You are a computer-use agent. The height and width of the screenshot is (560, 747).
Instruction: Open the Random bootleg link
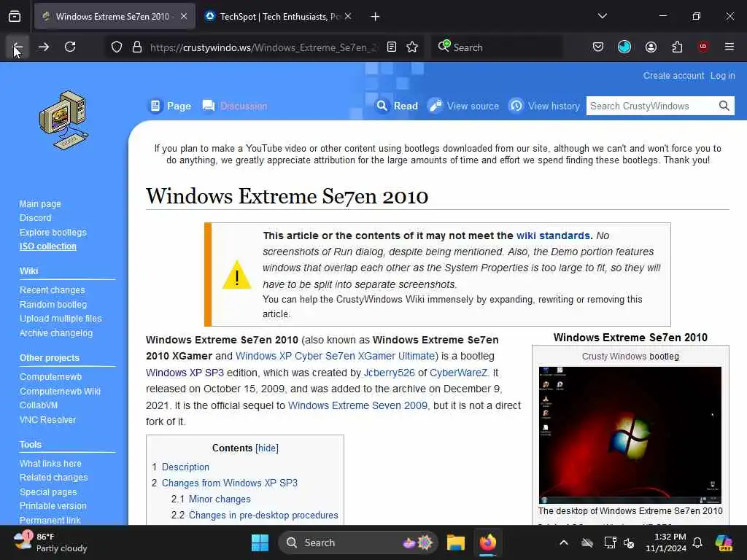(53, 304)
